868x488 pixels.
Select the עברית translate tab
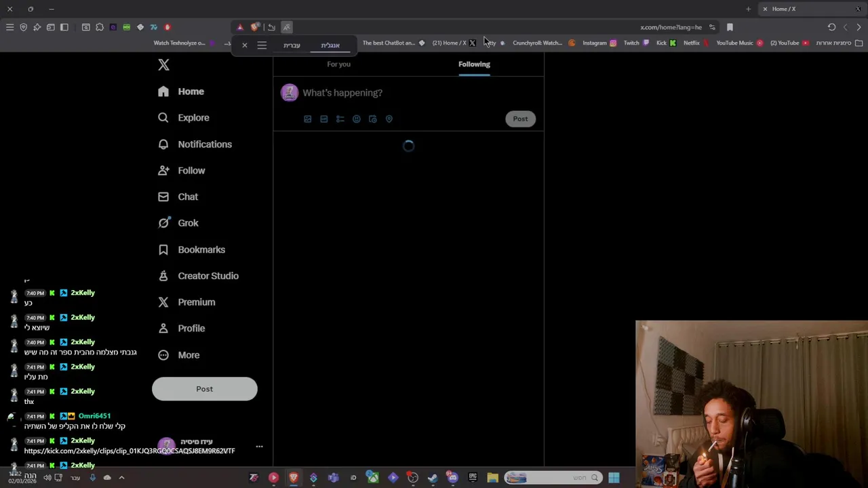[x=292, y=45]
